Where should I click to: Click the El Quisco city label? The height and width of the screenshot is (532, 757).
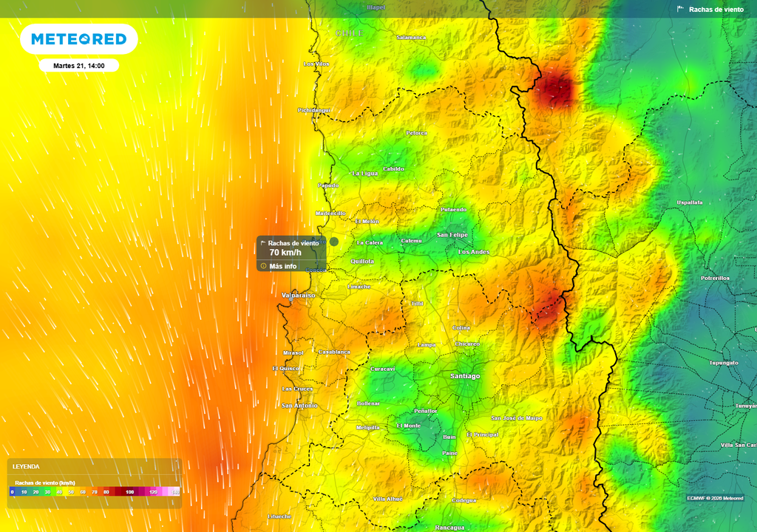pyautogui.click(x=286, y=369)
